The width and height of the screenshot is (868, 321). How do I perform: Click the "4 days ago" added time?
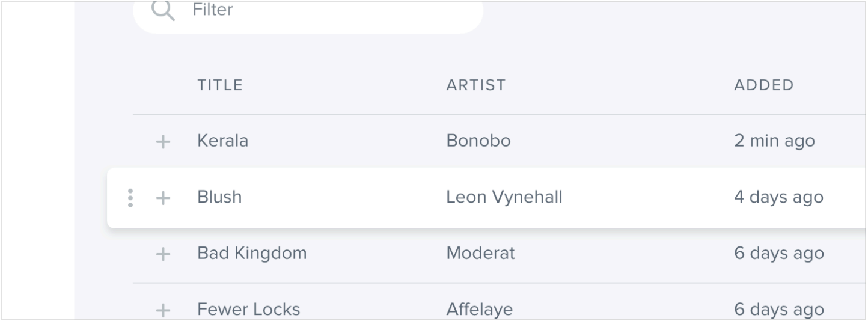778,197
